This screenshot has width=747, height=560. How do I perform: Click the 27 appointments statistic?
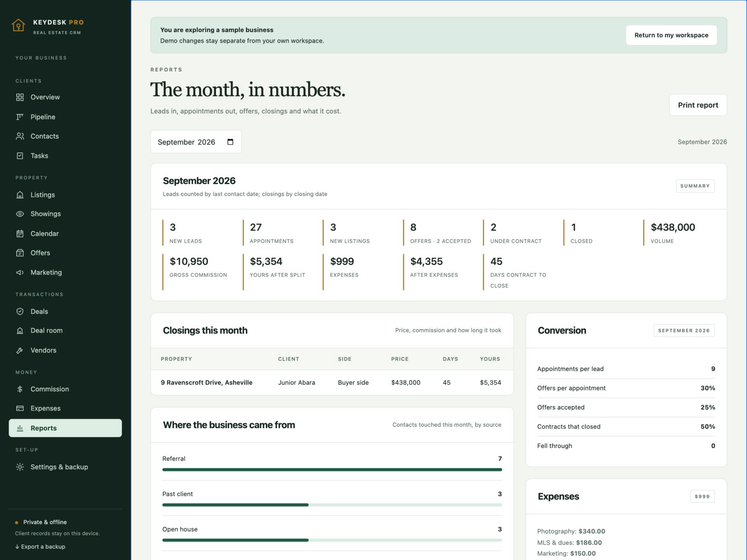coord(272,233)
